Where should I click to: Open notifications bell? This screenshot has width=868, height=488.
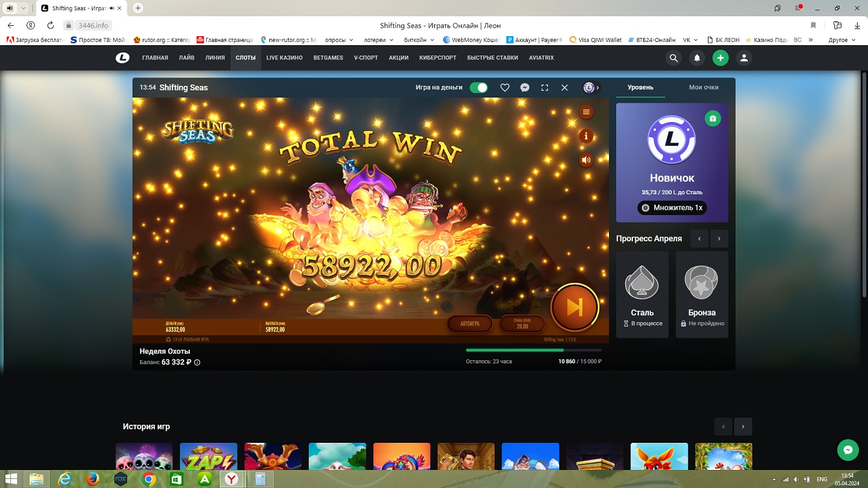click(x=697, y=58)
